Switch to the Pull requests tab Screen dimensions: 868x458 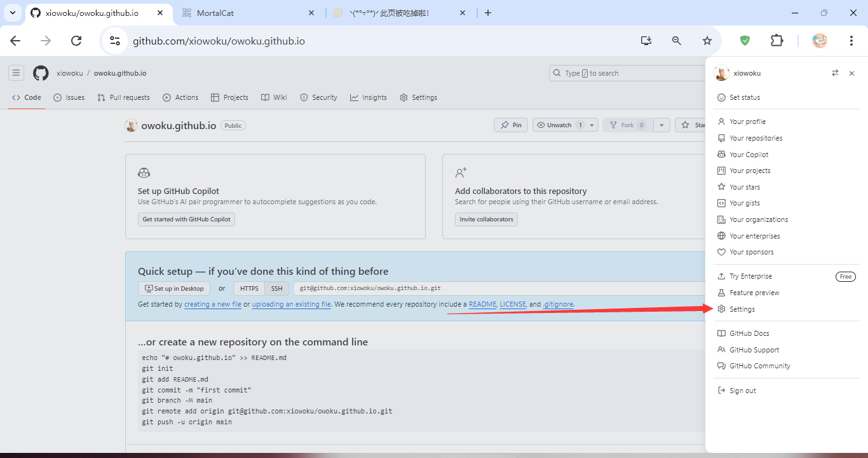pos(124,97)
